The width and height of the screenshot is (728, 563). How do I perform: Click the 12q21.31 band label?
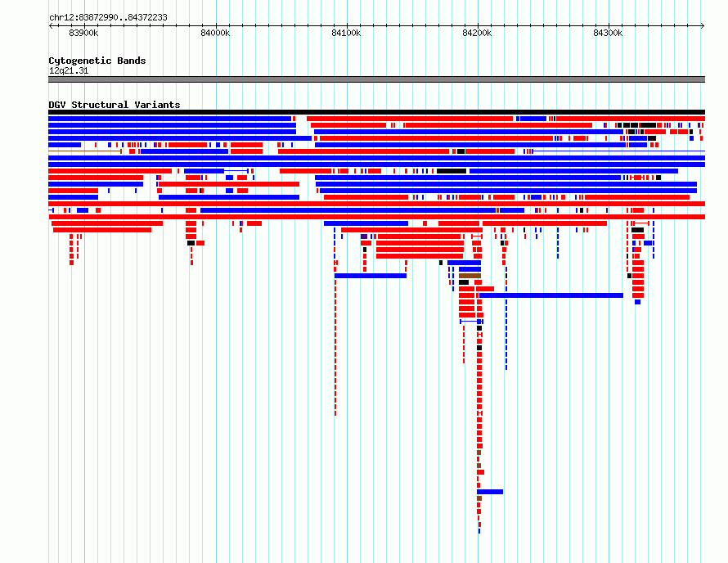(69, 70)
